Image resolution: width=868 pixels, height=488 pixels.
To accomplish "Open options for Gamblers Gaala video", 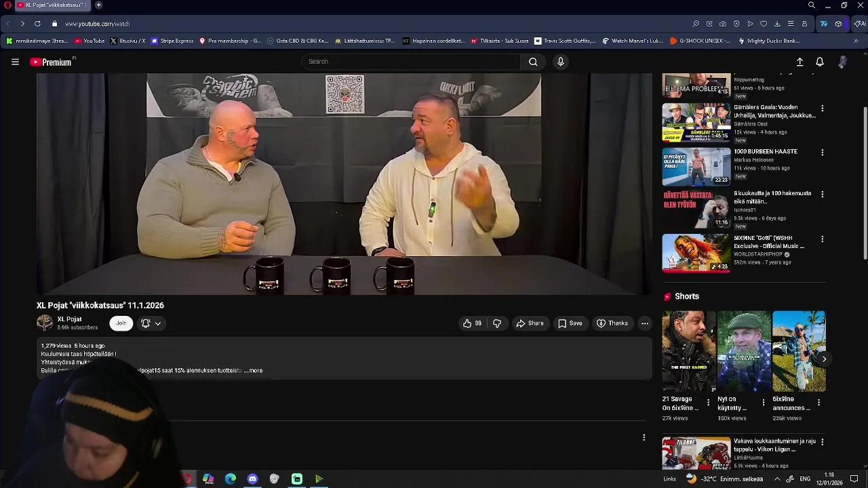I will coord(822,108).
